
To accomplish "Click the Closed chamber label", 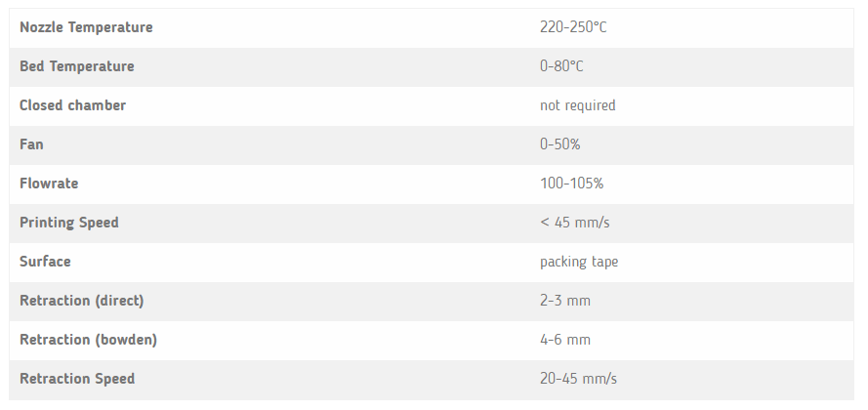I will 72,105.
